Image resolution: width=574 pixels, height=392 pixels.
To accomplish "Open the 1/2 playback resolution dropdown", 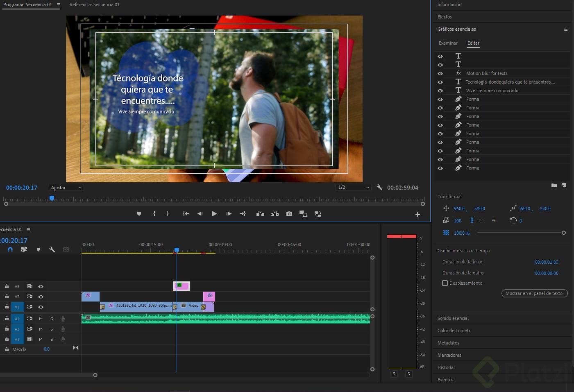I will coord(354,188).
